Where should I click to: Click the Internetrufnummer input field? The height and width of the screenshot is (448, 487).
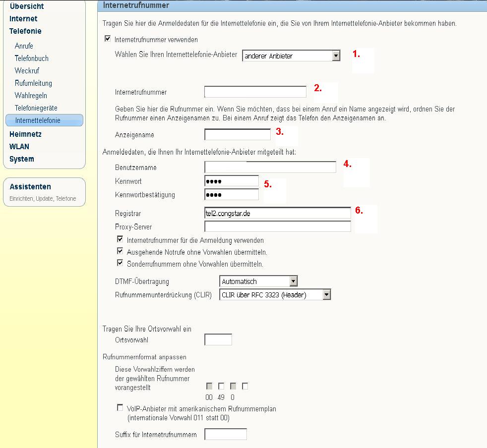coord(255,92)
